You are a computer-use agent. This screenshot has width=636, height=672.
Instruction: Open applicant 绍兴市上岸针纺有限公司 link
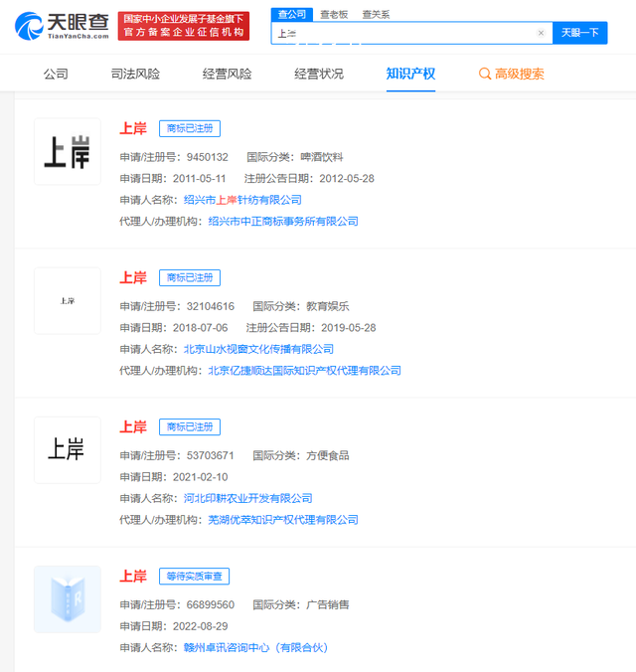click(242, 200)
